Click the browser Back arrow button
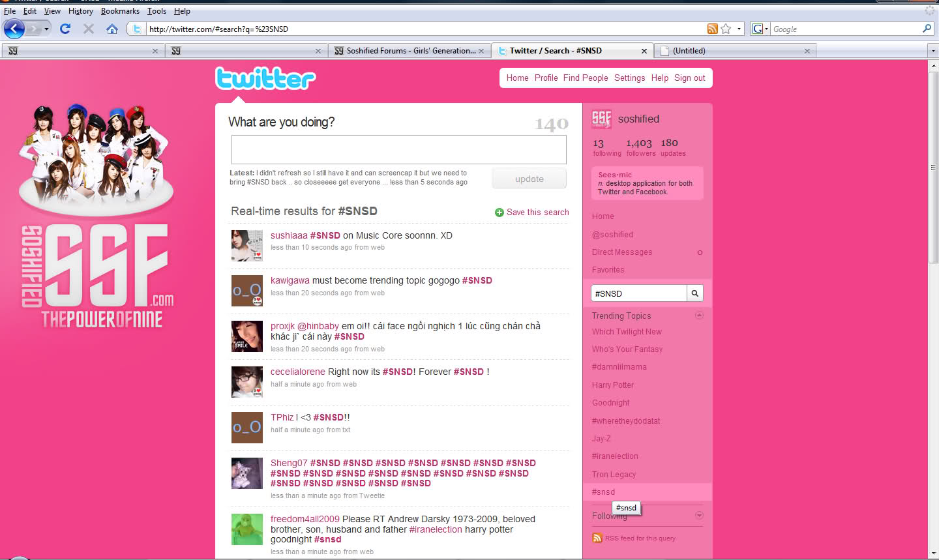This screenshot has height=560, width=939. (x=14, y=29)
